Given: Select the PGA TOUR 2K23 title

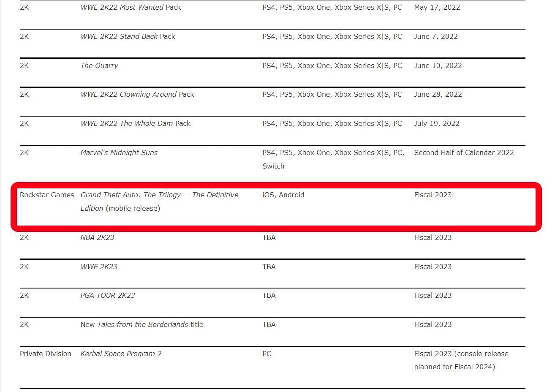Looking at the screenshot, I should coord(108,295).
